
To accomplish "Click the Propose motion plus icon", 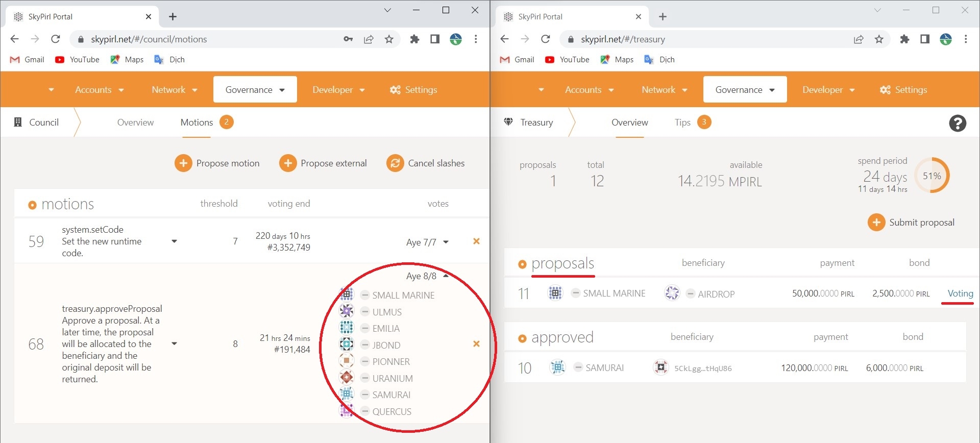I will [x=183, y=163].
